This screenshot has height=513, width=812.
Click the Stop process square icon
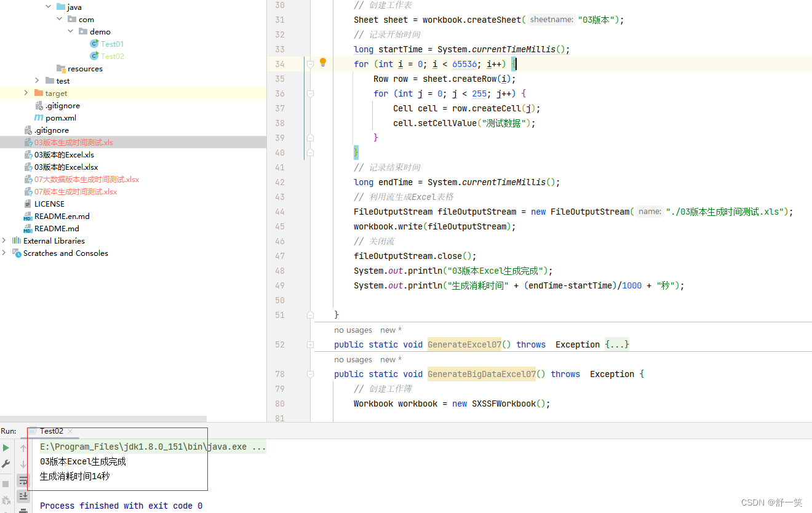(x=6, y=484)
